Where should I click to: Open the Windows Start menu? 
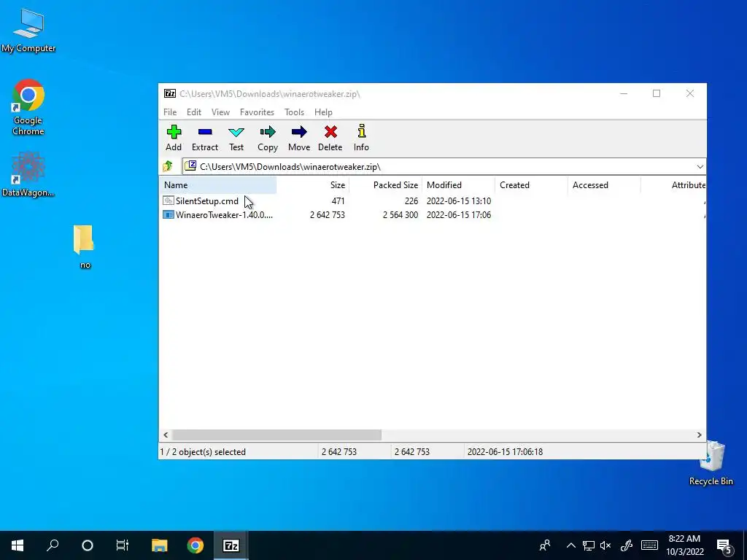click(x=18, y=545)
